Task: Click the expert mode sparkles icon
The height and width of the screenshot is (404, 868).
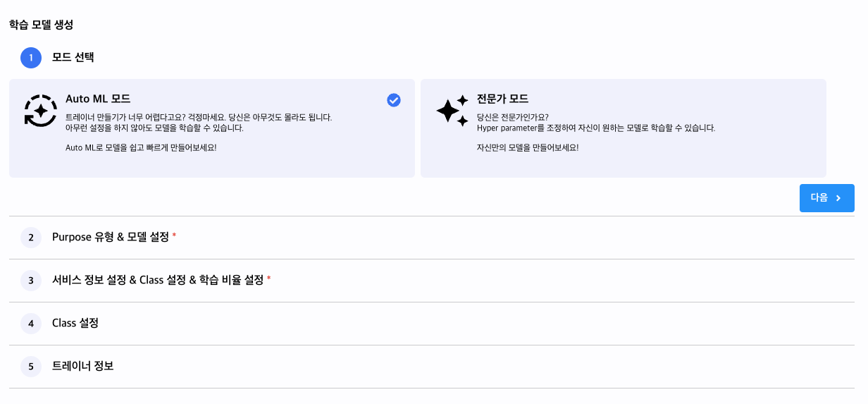Action: coord(452,111)
